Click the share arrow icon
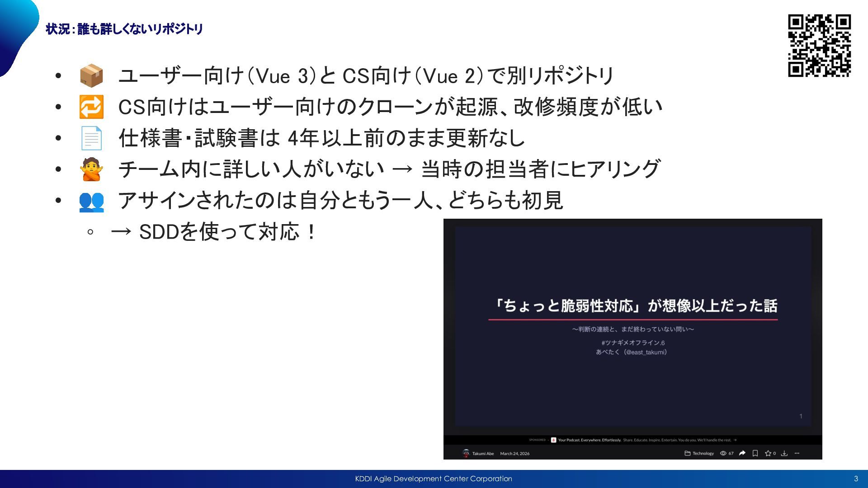The height and width of the screenshot is (488, 868). (742, 453)
